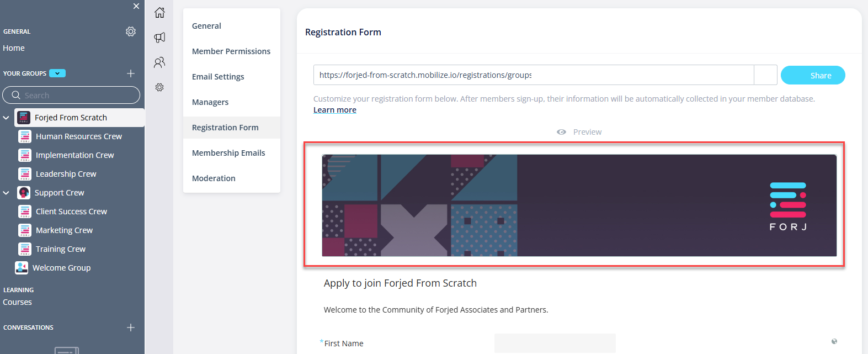Screen dimensions: 868x354
Task: Follow the Learn more link
Action: click(335, 110)
